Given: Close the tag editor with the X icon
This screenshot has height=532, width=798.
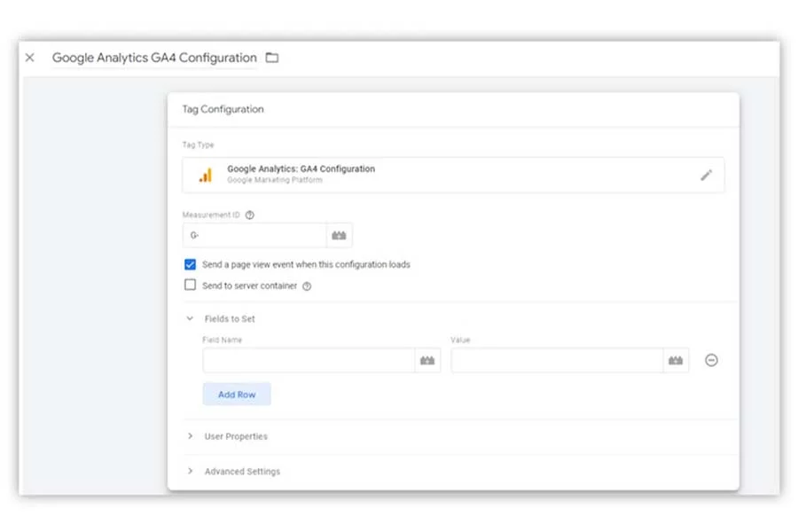Looking at the screenshot, I should [x=30, y=58].
